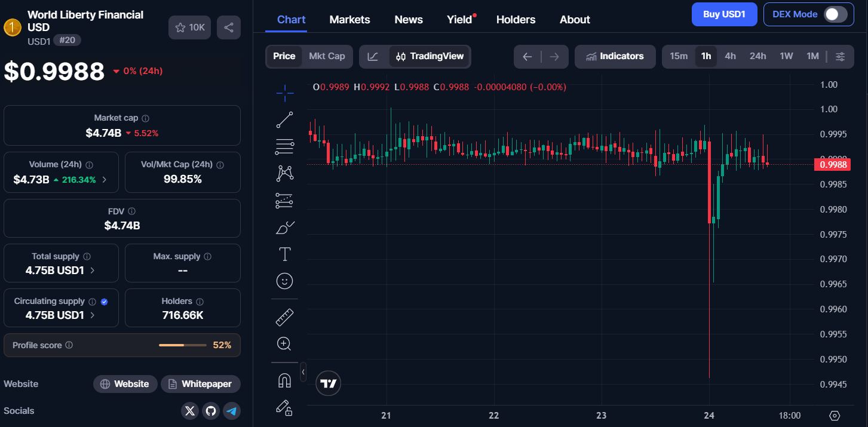Screen dimensions: 868x427
Task: Click the Holders info icon
Action: (200, 302)
